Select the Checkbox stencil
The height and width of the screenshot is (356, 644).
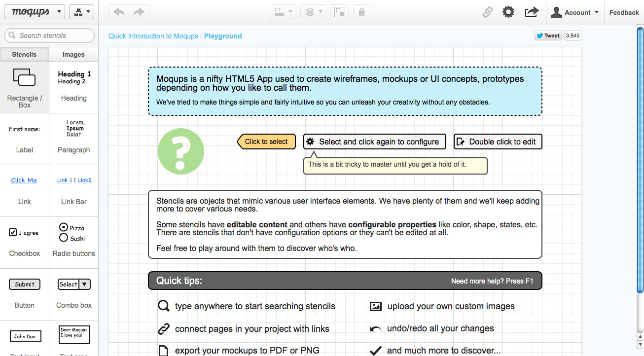25,243
